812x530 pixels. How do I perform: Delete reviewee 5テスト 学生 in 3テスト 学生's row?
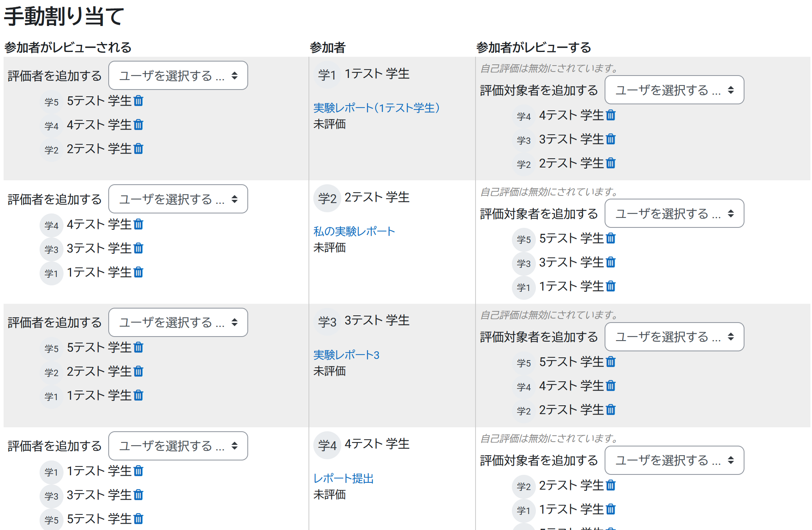[x=611, y=362]
